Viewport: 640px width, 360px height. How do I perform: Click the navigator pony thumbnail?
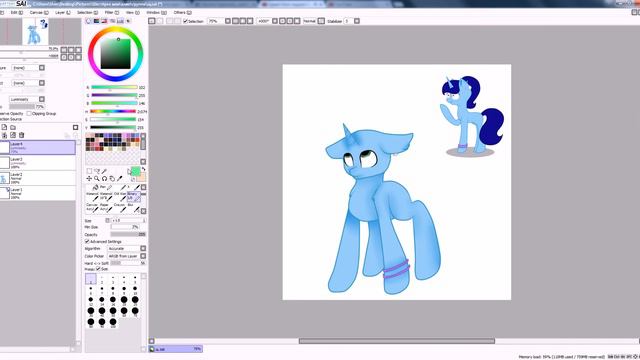pos(35,31)
